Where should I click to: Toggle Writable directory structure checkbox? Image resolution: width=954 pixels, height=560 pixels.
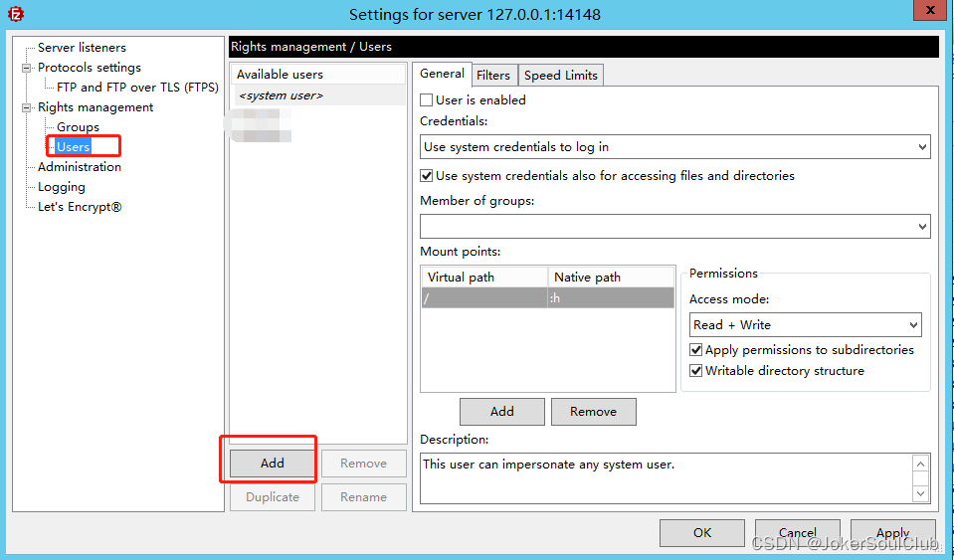click(x=696, y=370)
